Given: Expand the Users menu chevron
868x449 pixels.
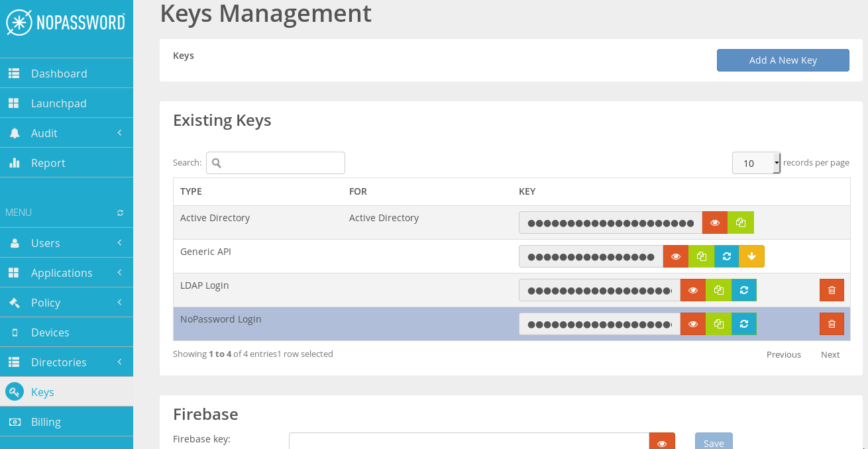Looking at the screenshot, I should tap(120, 243).
